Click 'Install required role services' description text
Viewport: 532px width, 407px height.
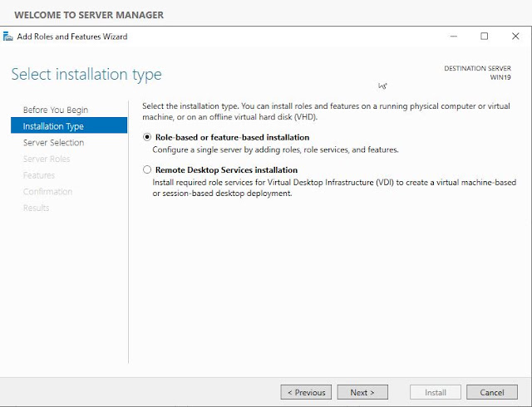334,188
